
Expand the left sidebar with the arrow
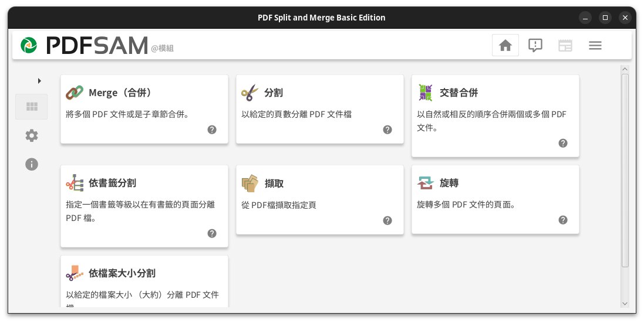pyautogui.click(x=39, y=81)
